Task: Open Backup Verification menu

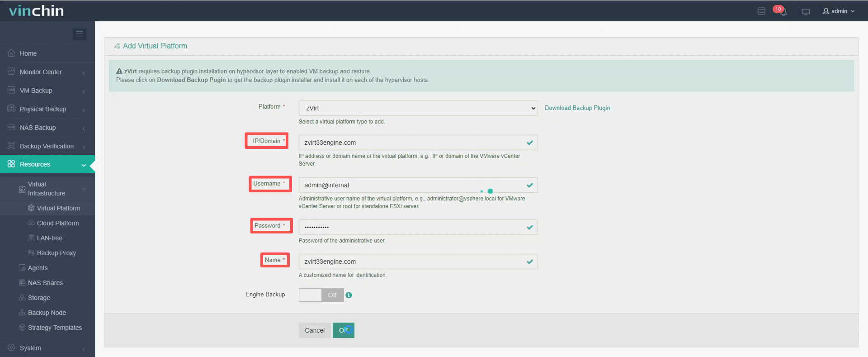Action: coord(47,146)
